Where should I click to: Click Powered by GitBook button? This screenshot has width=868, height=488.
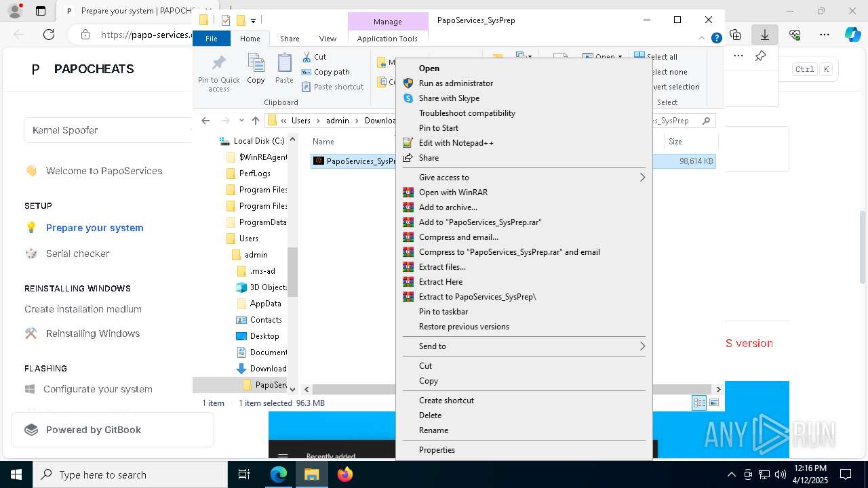tap(112, 430)
